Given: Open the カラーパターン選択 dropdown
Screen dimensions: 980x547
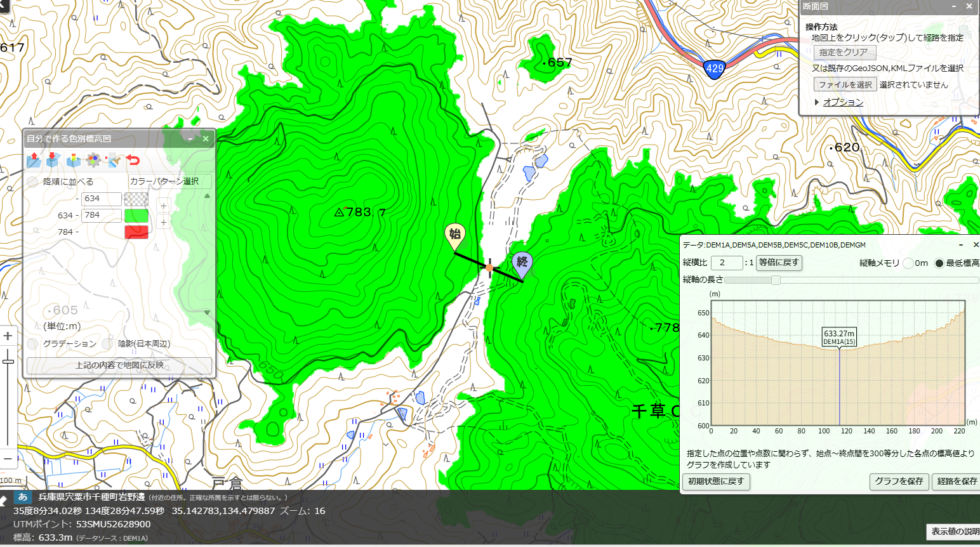Looking at the screenshot, I should point(169,181).
